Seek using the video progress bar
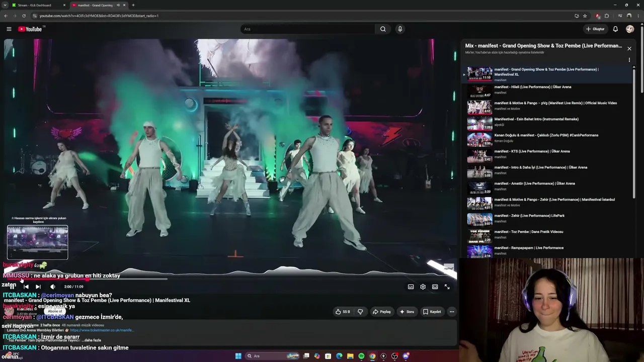Viewport: 644px width, 362px height. point(231,279)
